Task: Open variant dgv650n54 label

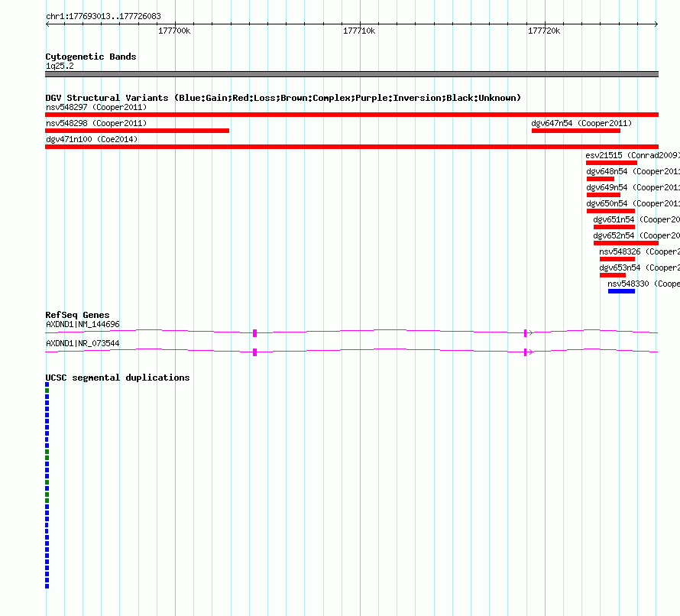Action: (633, 203)
